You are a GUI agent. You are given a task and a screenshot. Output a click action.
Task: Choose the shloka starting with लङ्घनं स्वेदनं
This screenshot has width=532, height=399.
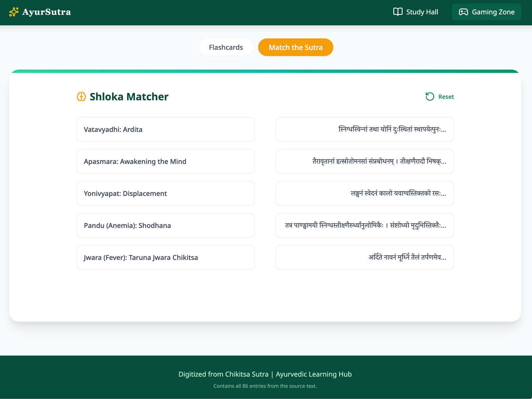point(364,194)
